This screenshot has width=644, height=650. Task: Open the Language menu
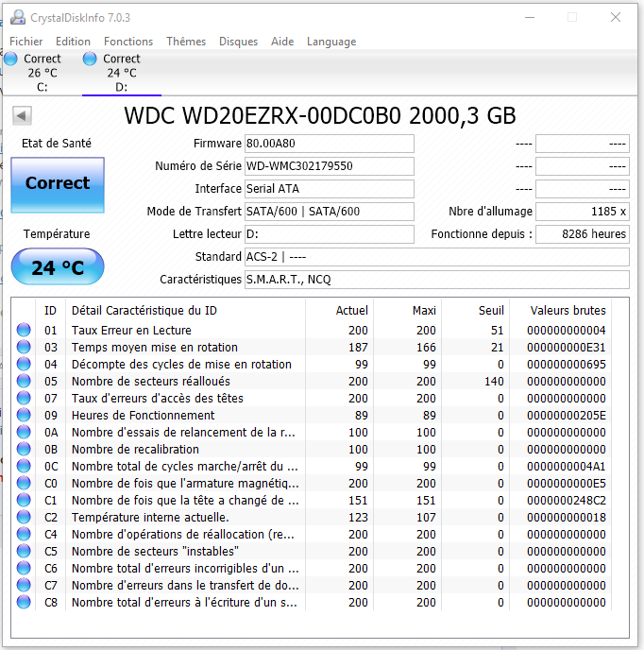pos(331,42)
